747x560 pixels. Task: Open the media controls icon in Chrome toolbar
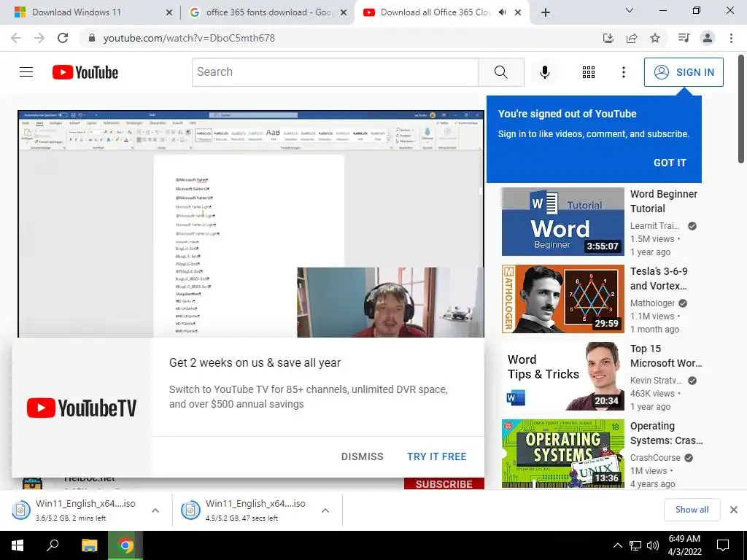pos(684,38)
